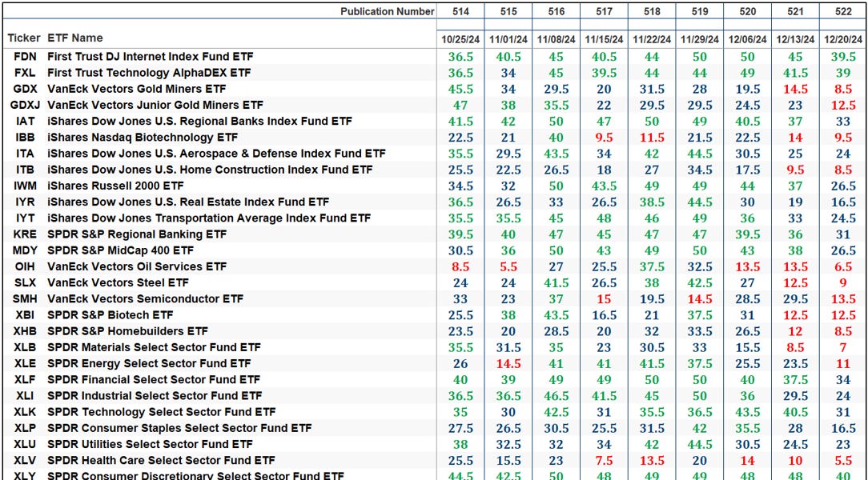
Task: Select IYR value 38.5 under 11/22/24
Action: (652, 202)
